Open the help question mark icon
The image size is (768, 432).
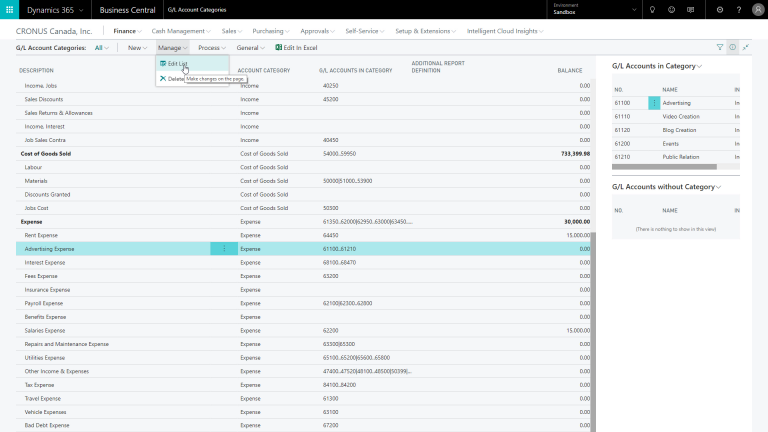click(x=739, y=9)
